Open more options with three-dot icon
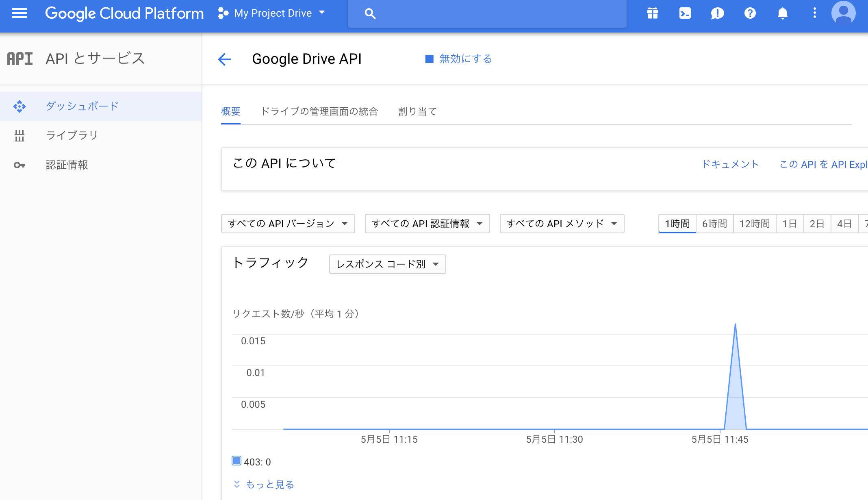Viewport: 868px width, 500px height. point(814,13)
